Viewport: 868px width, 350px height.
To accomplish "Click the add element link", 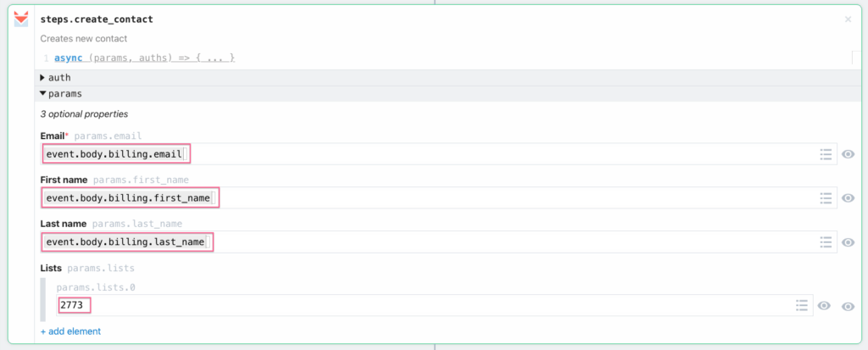I will (x=70, y=331).
